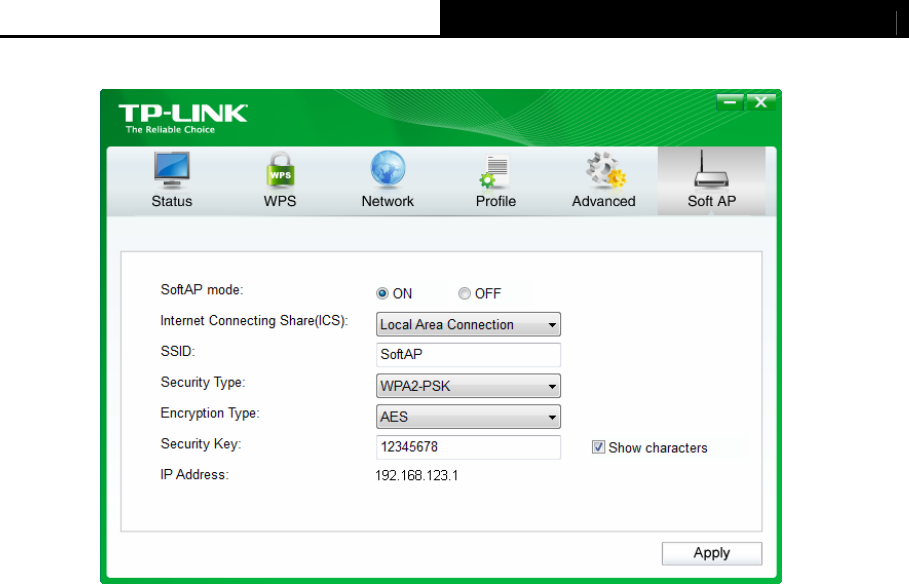
Task: Click the IP address 192.168.123.1
Action: 416,476
